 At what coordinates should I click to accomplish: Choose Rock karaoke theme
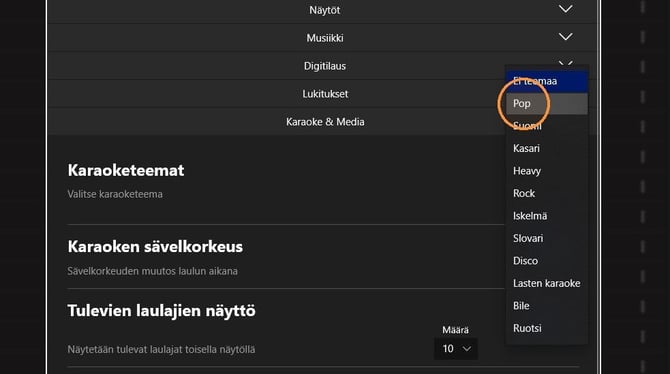click(x=547, y=193)
